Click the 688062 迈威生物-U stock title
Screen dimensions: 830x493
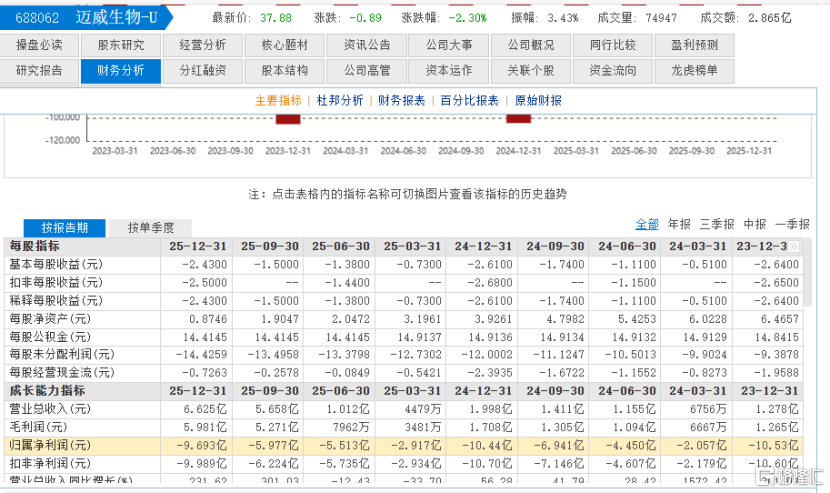(x=86, y=18)
